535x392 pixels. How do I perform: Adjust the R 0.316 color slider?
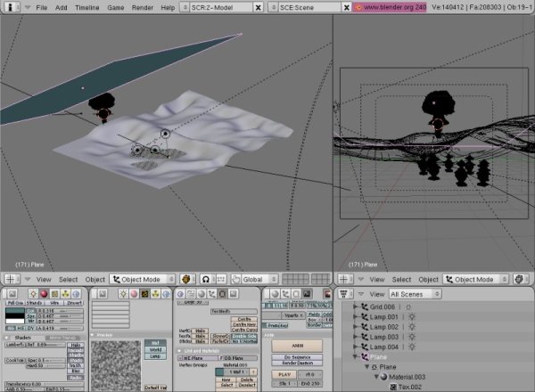(60, 311)
